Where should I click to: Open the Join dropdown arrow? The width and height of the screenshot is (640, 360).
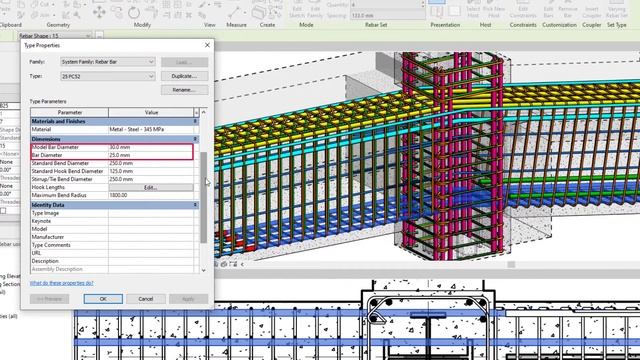(53, 16)
